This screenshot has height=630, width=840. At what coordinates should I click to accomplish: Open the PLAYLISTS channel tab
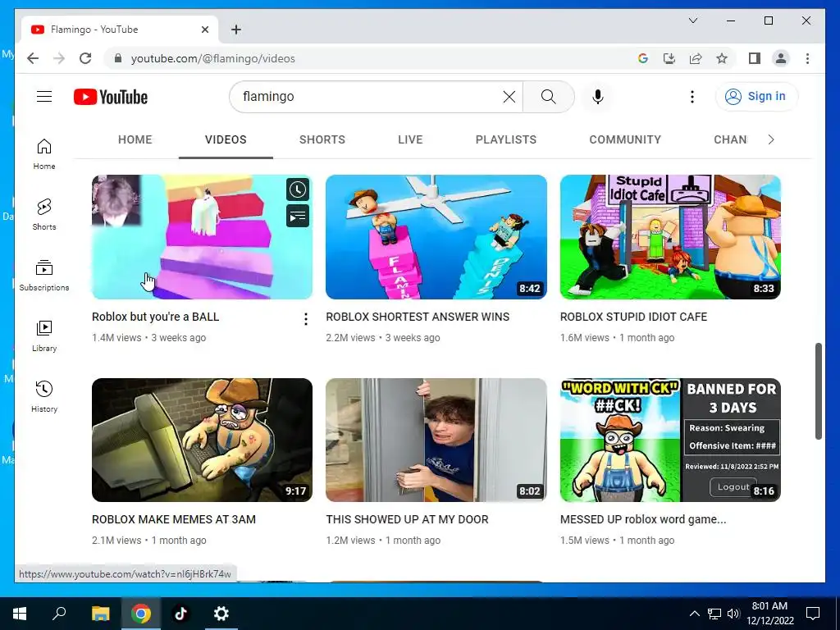tap(505, 139)
